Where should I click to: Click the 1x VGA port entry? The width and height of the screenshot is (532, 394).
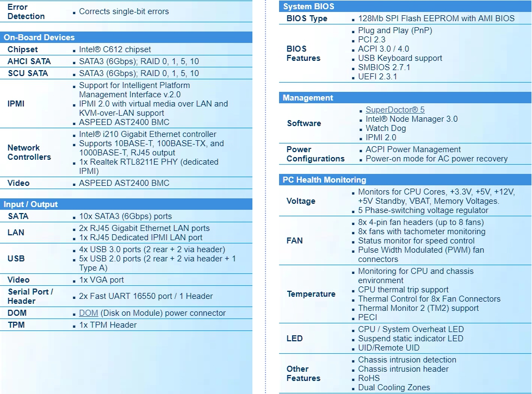coord(101,280)
